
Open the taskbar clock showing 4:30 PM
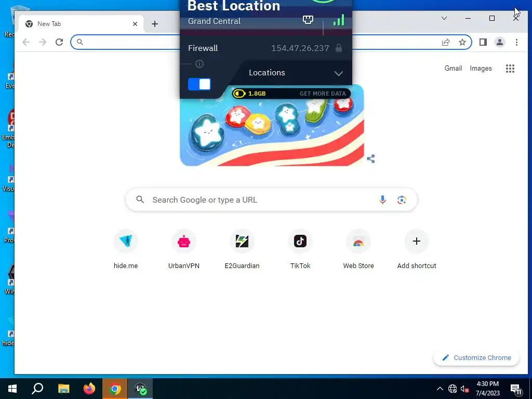(x=487, y=389)
